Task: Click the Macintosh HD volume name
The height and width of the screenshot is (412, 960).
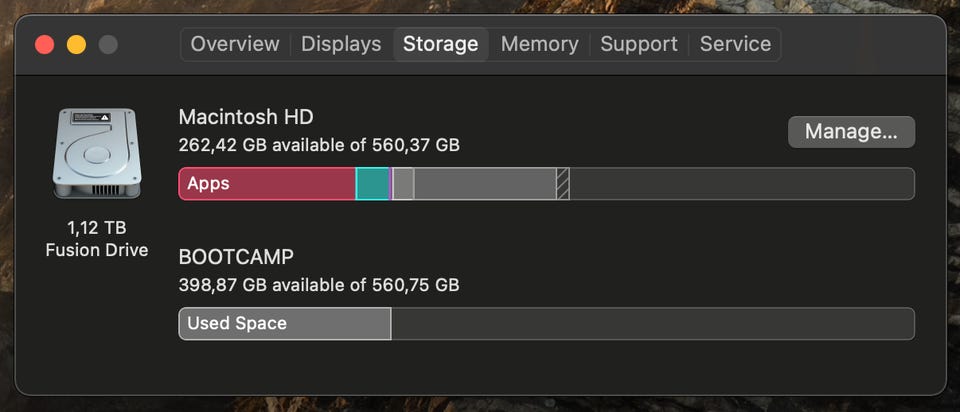Action: coord(246,117)
